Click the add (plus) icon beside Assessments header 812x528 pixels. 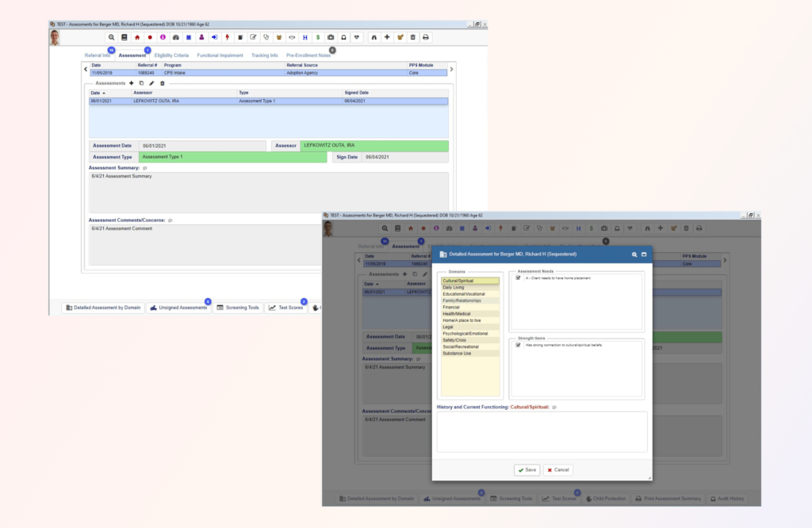click(x=131, y=82)
